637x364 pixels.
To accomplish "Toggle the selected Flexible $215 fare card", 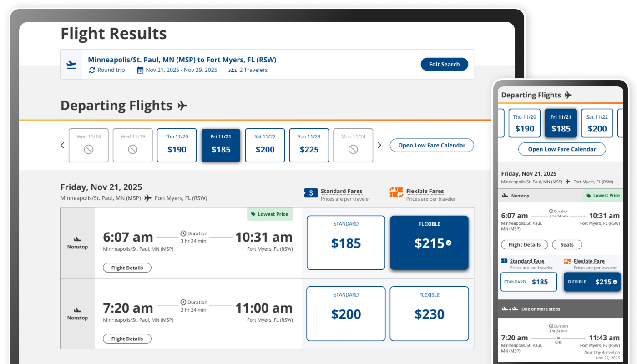I will (x=429, y=243).
